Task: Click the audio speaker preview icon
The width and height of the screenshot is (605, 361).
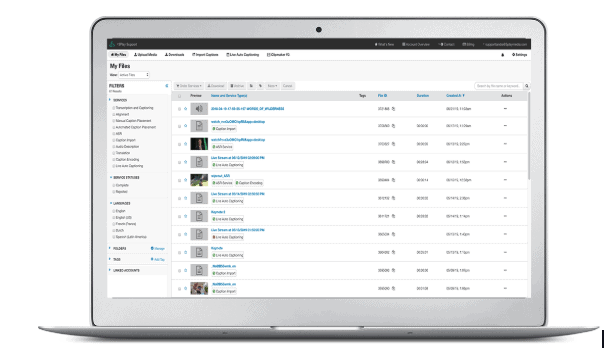Action: (x=199, y=109)
